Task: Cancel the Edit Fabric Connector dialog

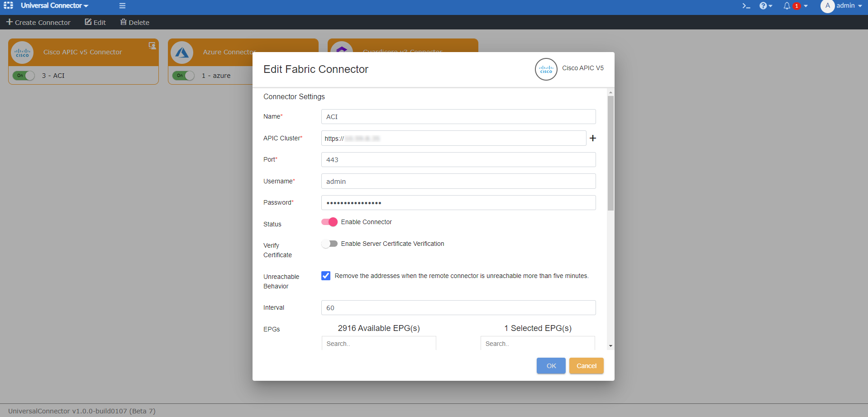Action: click(x=586, y=365)
